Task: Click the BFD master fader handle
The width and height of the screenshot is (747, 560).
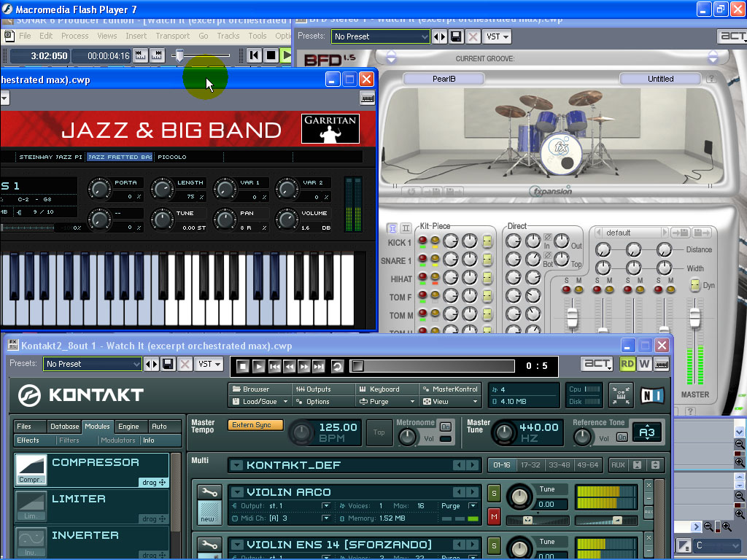Action: pos(695,318)
